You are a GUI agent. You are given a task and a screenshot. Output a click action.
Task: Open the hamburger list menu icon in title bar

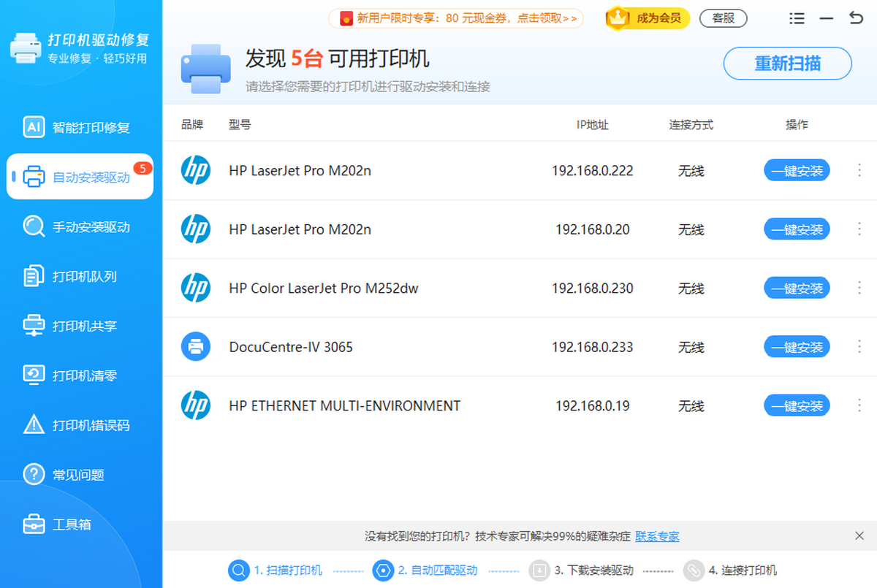click(797, 18)
